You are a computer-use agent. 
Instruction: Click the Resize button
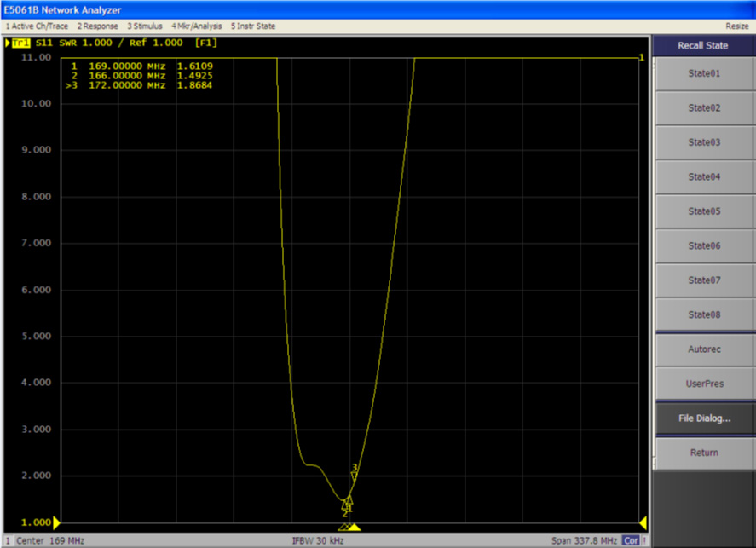(736, 26)
